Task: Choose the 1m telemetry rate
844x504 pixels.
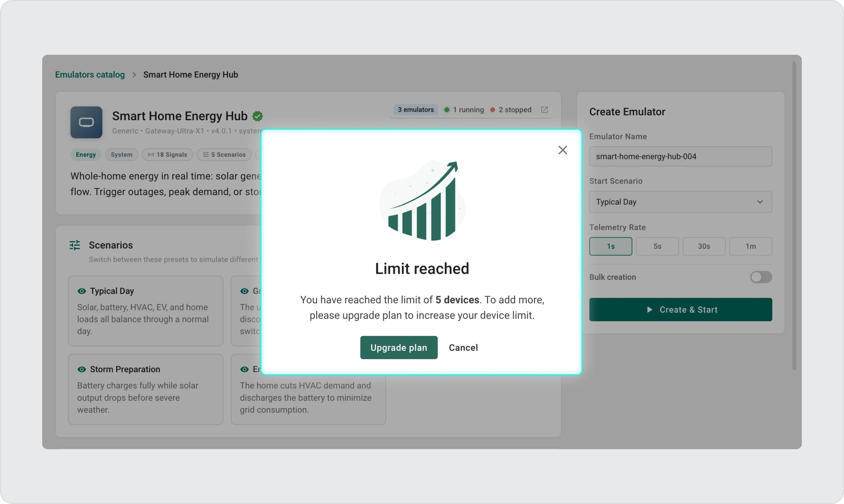Action: click(x=750, y=246)
